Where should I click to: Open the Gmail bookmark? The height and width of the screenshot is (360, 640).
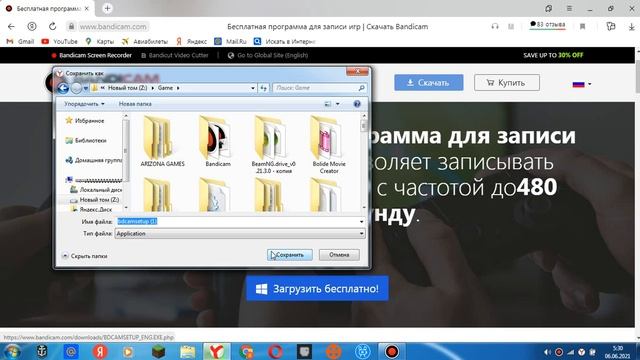tap(20, 41)
